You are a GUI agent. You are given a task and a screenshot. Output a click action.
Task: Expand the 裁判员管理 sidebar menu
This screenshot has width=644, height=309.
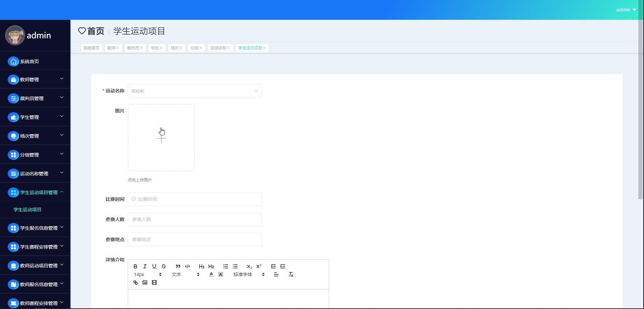pos(35,98)
